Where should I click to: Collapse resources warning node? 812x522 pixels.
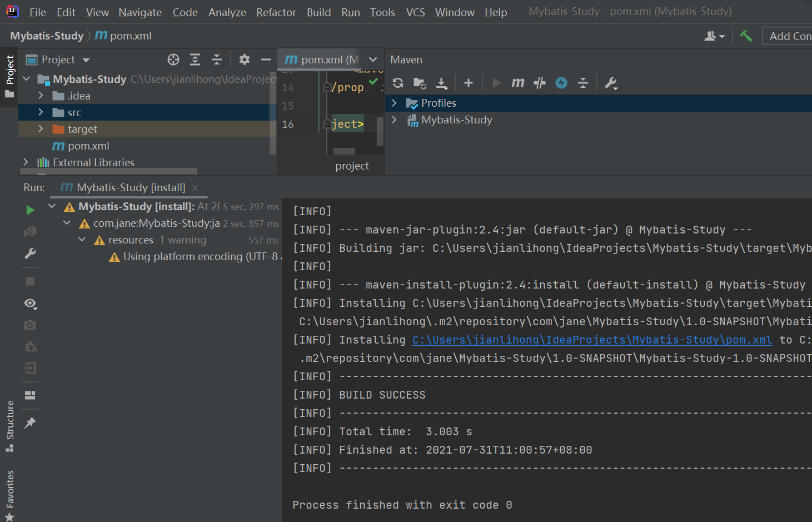pos(82,240)
